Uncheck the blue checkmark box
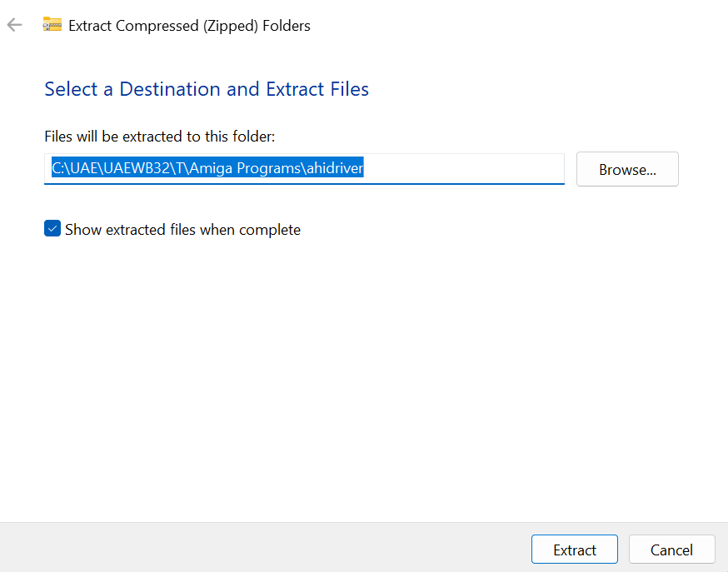The height and width of the screenshot is (572, 728). click(x=52, y=229)
